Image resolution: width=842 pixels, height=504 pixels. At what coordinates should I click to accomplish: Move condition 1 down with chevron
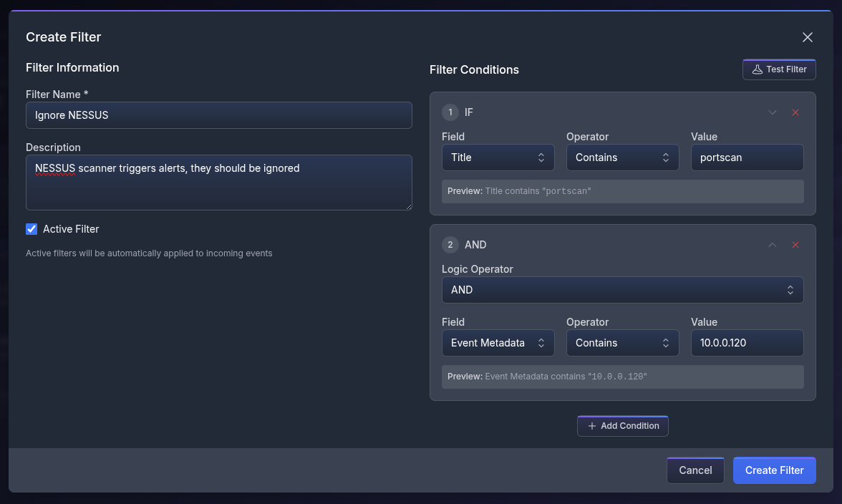773,112
